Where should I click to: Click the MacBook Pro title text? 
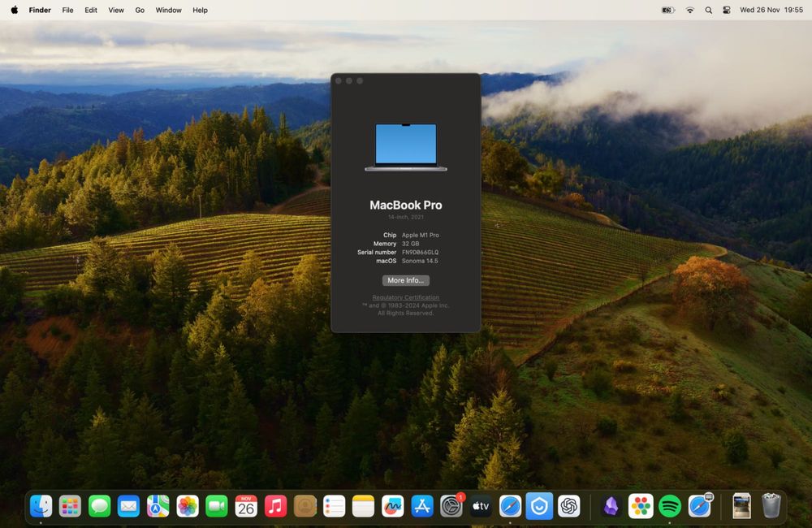406,206
